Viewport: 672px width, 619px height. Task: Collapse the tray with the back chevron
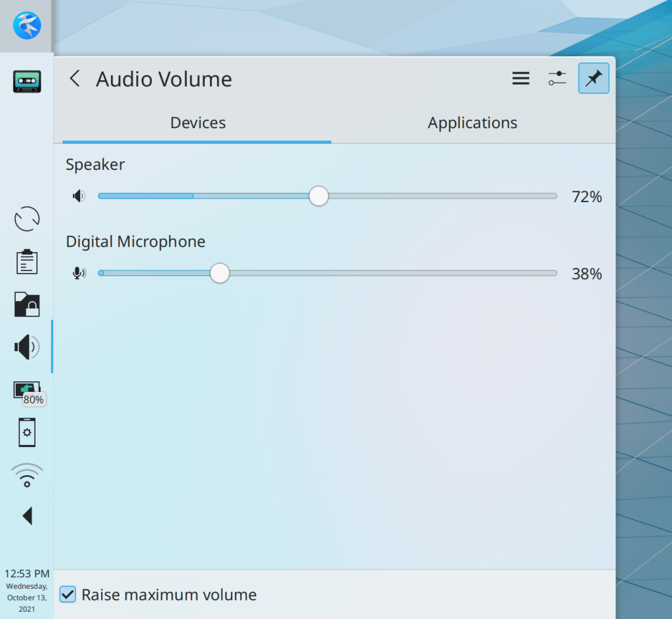[x=75, y=79]
